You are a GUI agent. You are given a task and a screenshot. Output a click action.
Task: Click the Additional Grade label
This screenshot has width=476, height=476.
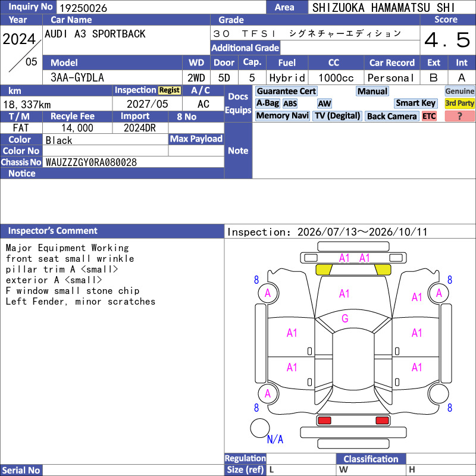pyautogui.click(x=245, y=48)
